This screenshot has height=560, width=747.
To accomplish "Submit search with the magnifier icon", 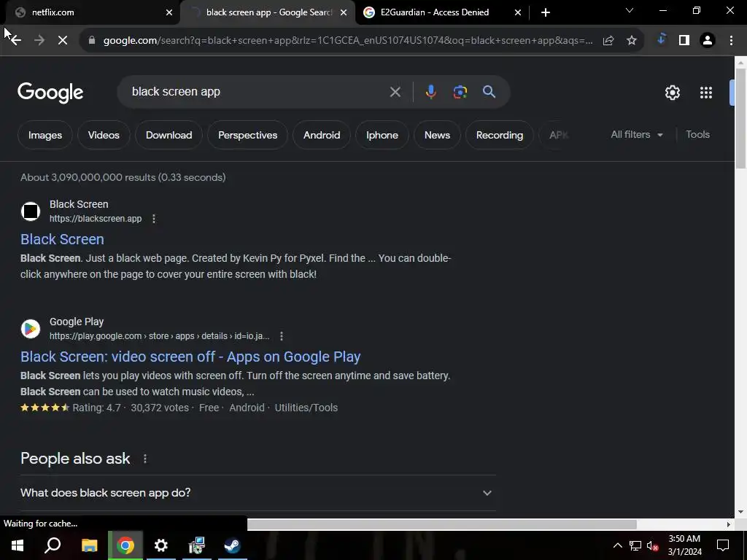I will pyautogui.click(x=489, y=91).
